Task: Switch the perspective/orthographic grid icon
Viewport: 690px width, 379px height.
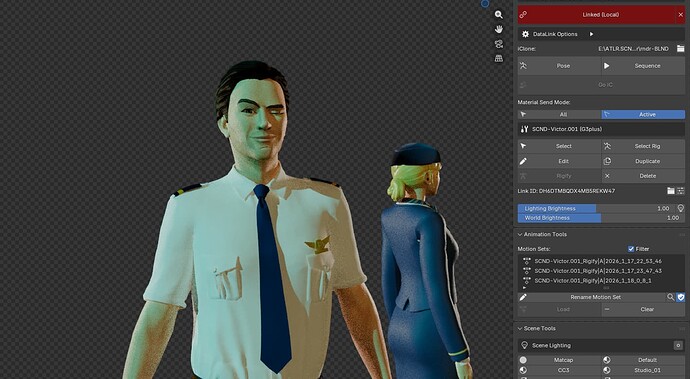Action: point(499,58)
